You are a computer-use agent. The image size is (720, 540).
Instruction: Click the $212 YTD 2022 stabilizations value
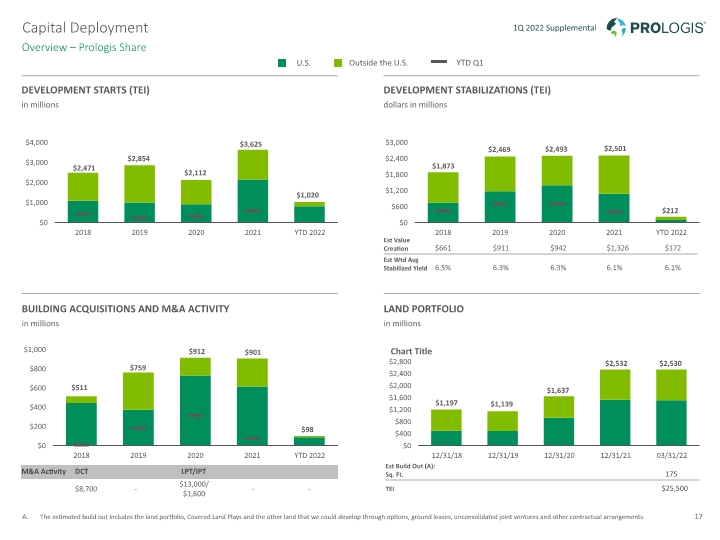point(670,211)
